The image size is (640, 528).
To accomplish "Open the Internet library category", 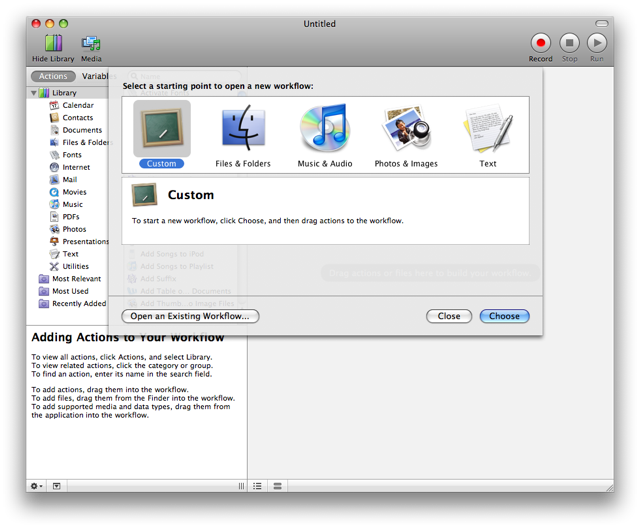I will pos(76,167).
